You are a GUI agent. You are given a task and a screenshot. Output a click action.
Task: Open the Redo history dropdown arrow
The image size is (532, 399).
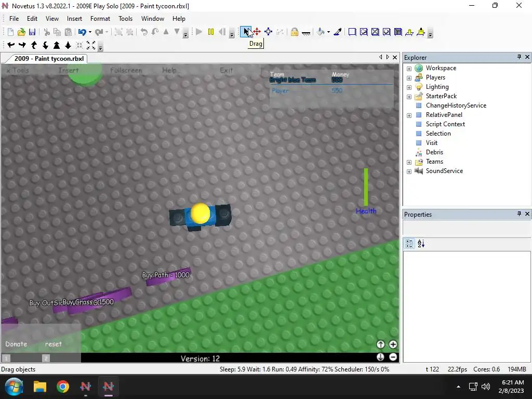(x=107, y=32)
